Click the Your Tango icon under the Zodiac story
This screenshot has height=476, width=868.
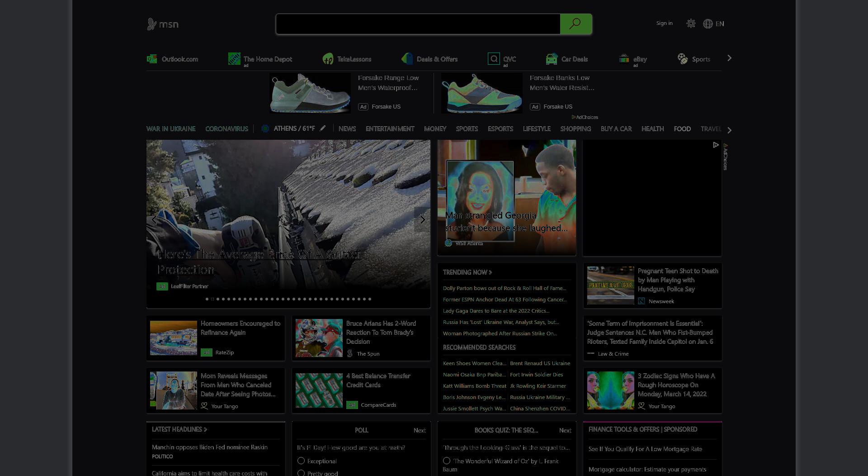pos(642,406)
